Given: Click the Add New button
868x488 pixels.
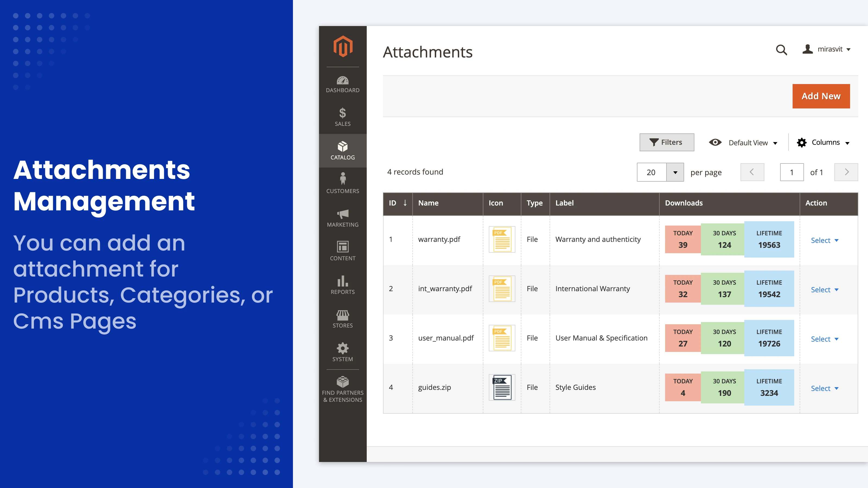Looking at the screenshot, I should click(x=821, y=96).
